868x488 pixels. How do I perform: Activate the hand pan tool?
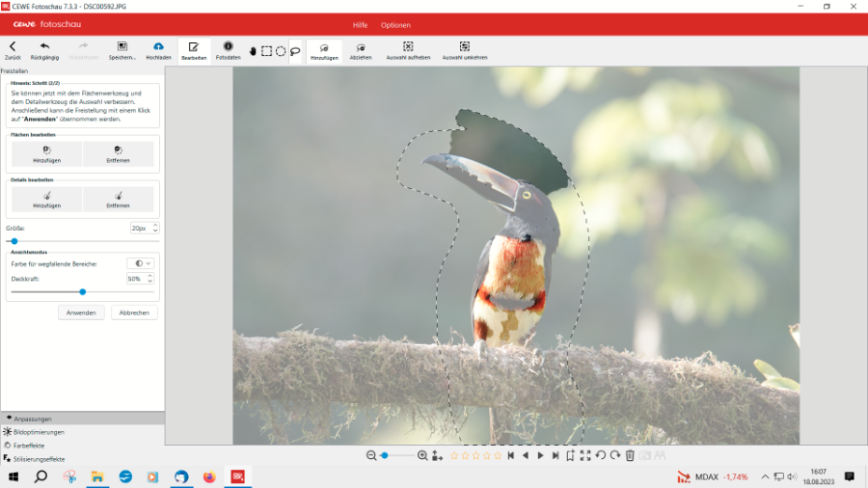click(x=253, y=50)
